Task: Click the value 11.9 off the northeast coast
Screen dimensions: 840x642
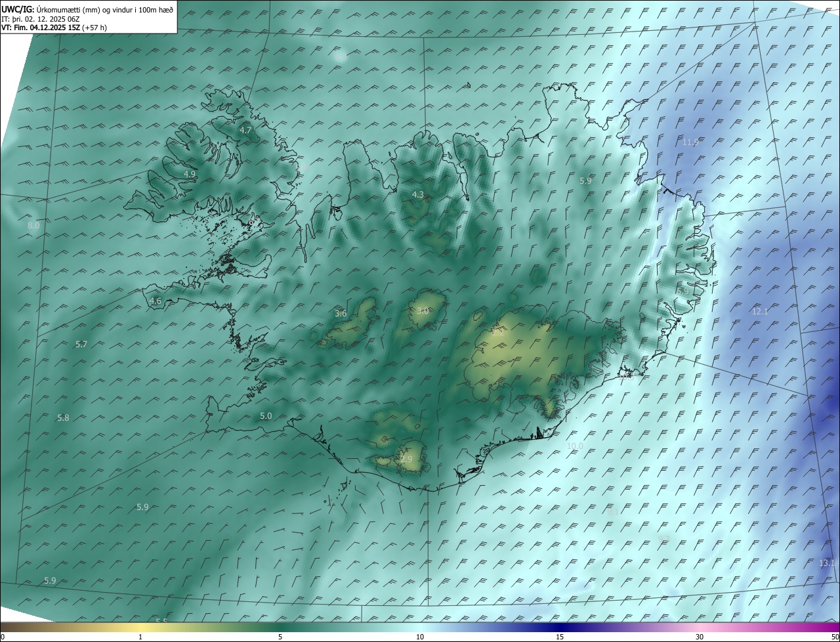Action: pyautogui.click(x=690, y=142)
